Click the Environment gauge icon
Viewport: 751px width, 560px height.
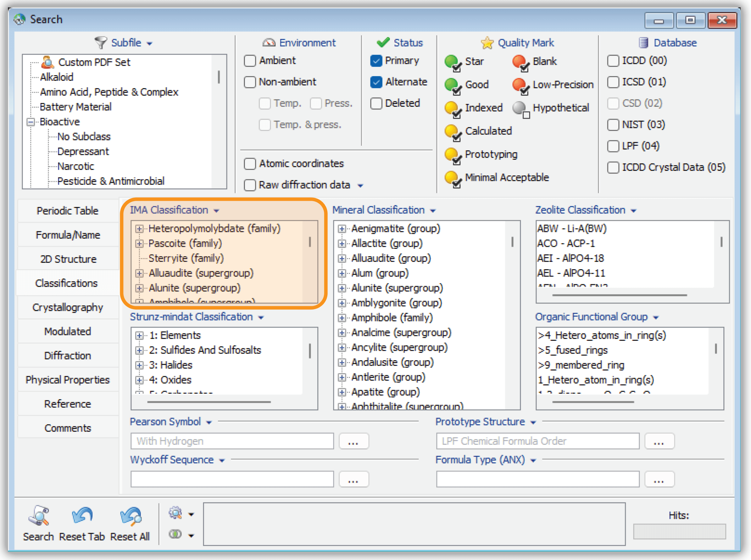point(269,43)
